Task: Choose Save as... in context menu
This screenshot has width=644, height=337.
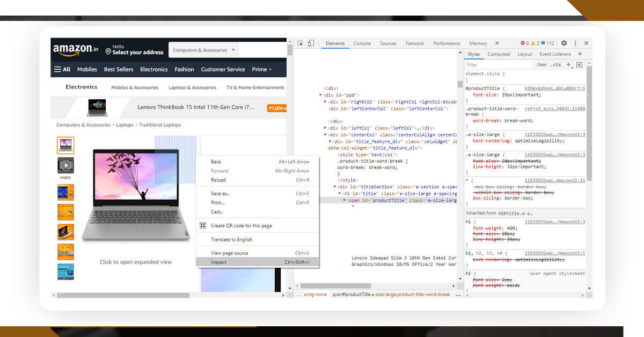Action: [x=258, y=194]
